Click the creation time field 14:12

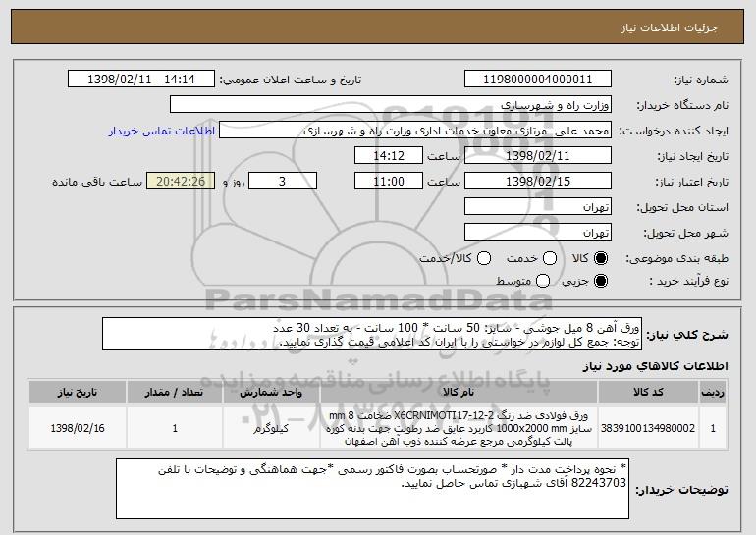(389, 156)
